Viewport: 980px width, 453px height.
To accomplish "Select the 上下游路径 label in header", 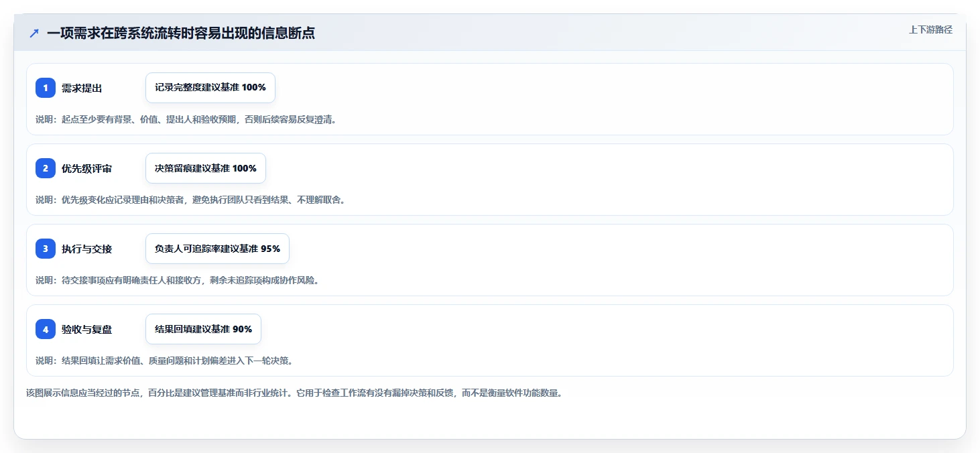I will tap(930, 29).
